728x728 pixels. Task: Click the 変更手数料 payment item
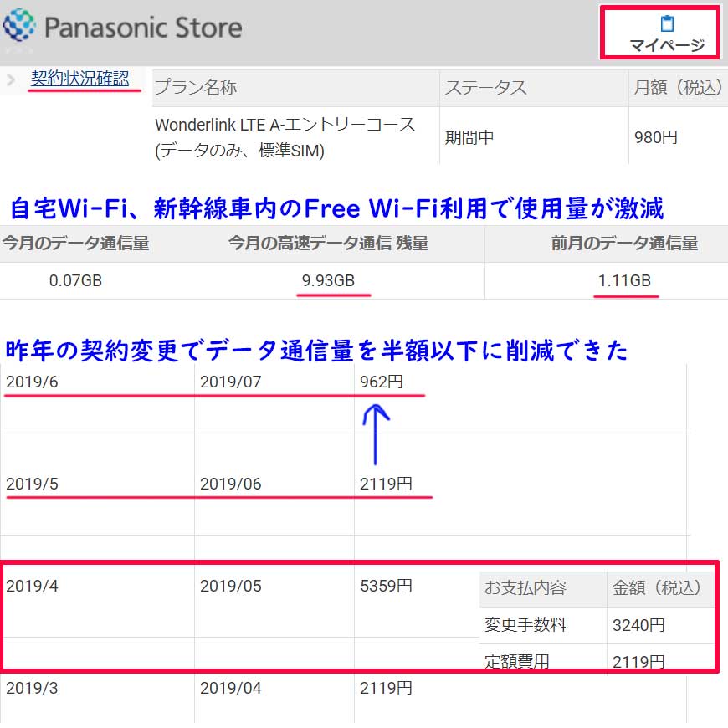coord(525,625)
